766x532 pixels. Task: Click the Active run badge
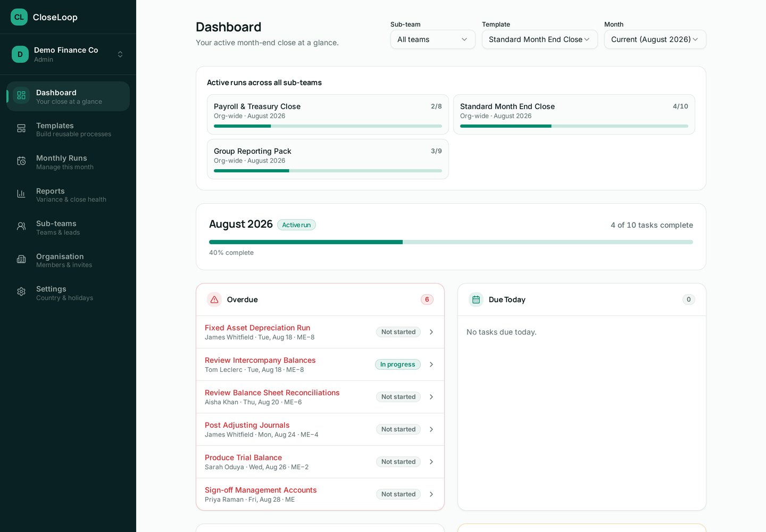[296, 225]
